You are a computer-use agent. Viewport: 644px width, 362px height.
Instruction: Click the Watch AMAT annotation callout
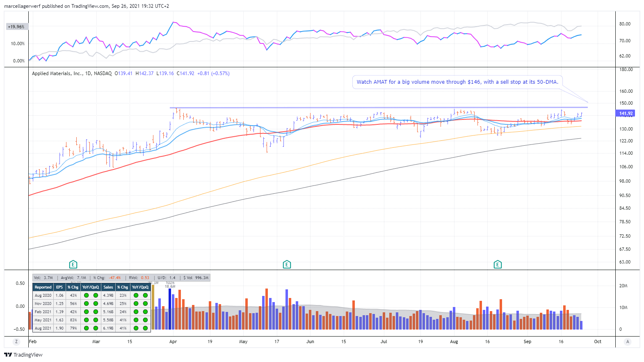(457, 82)
